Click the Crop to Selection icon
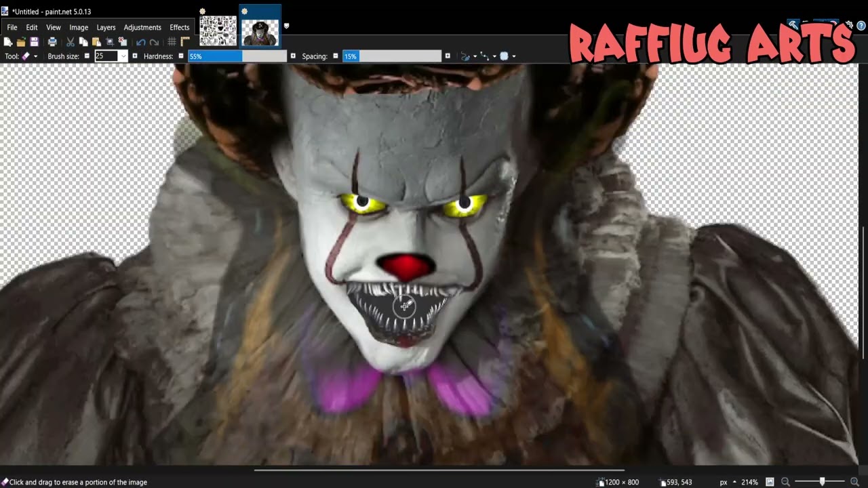 pos(110,42)
